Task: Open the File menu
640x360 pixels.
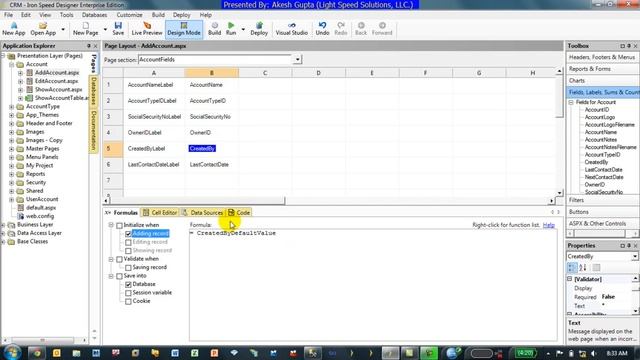Action: [8, 15]
